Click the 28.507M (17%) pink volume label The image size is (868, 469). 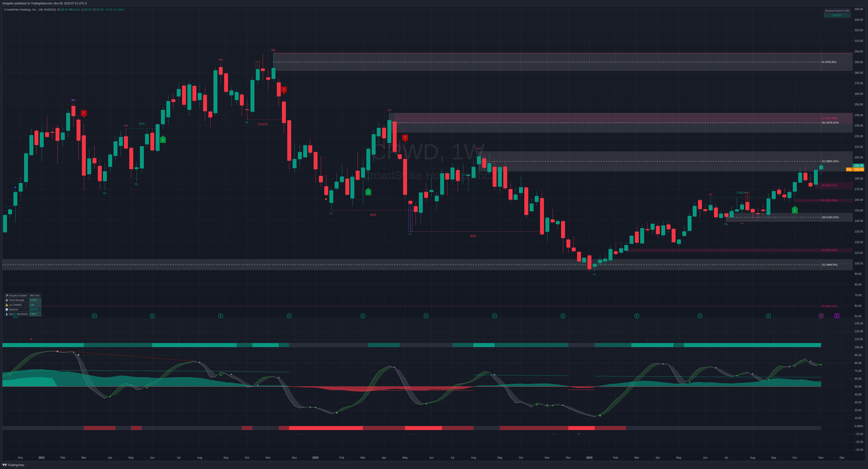pos(829,185)
